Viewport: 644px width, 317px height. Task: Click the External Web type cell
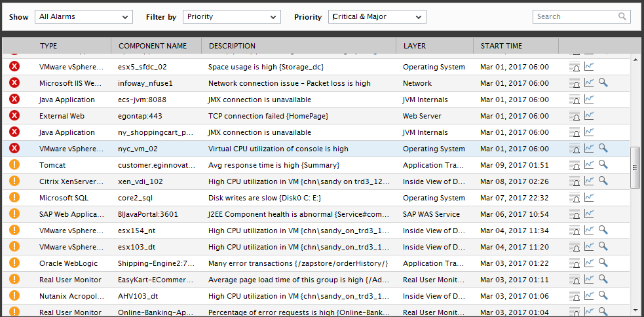click(62, 116)
